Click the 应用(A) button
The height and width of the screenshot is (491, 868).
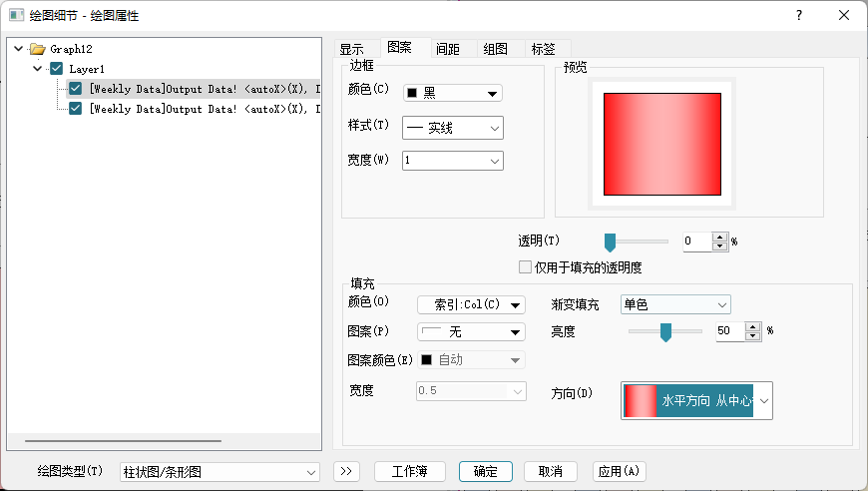[x=620, y=471]
